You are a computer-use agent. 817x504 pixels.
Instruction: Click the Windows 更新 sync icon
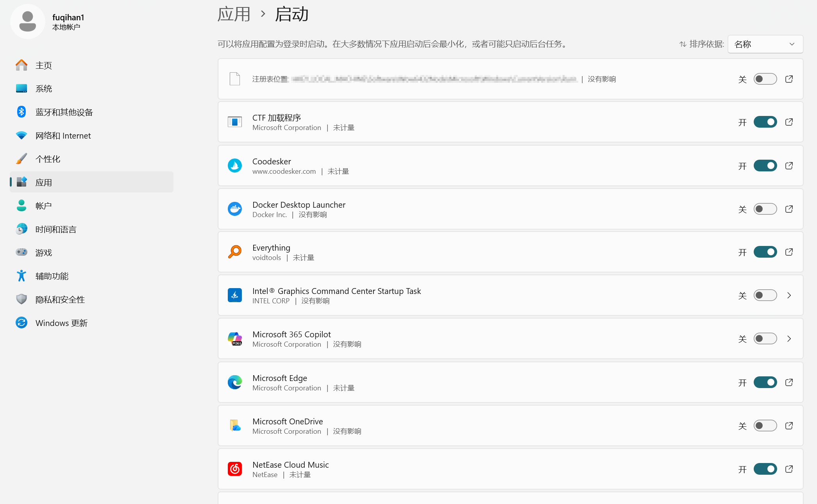click(x=21, y=323)
